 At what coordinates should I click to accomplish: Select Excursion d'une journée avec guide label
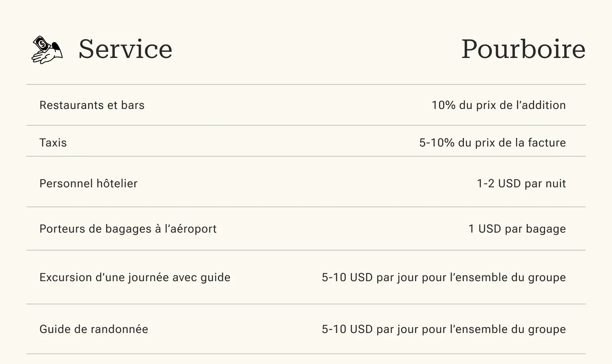pos(135,277)
